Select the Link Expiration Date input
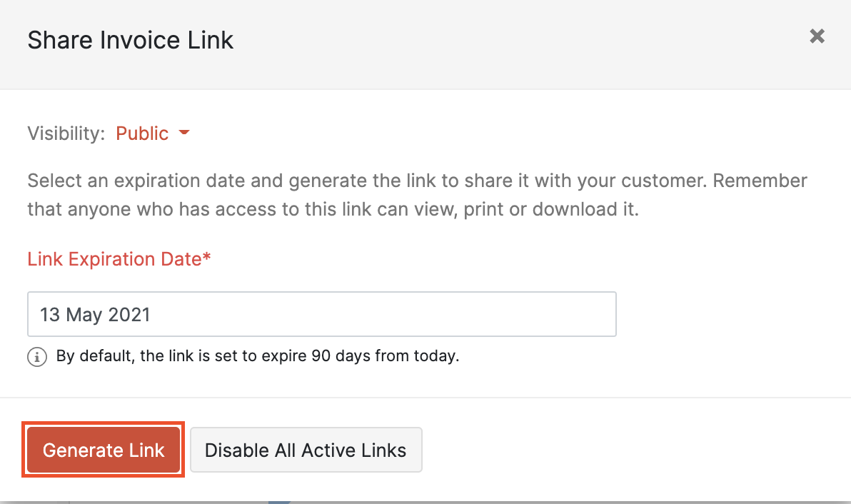This screenshot has height=504, width=851. (x=321, y=314)
